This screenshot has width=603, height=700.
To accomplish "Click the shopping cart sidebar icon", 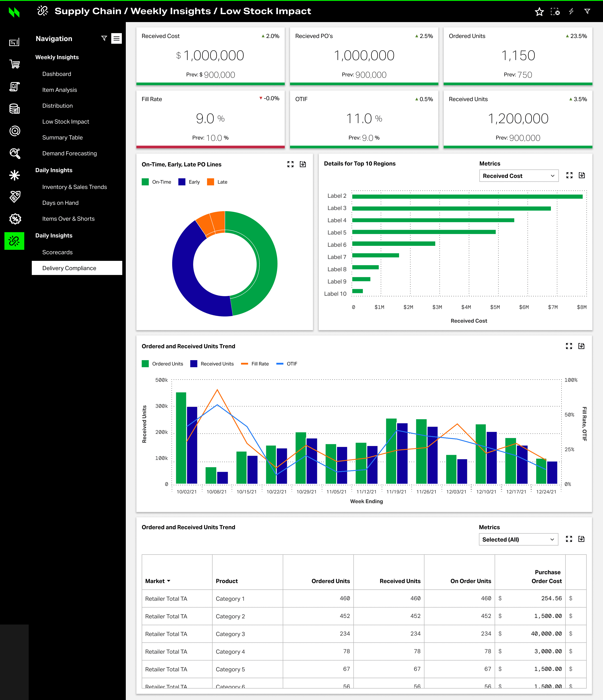I will pos(15,64).
